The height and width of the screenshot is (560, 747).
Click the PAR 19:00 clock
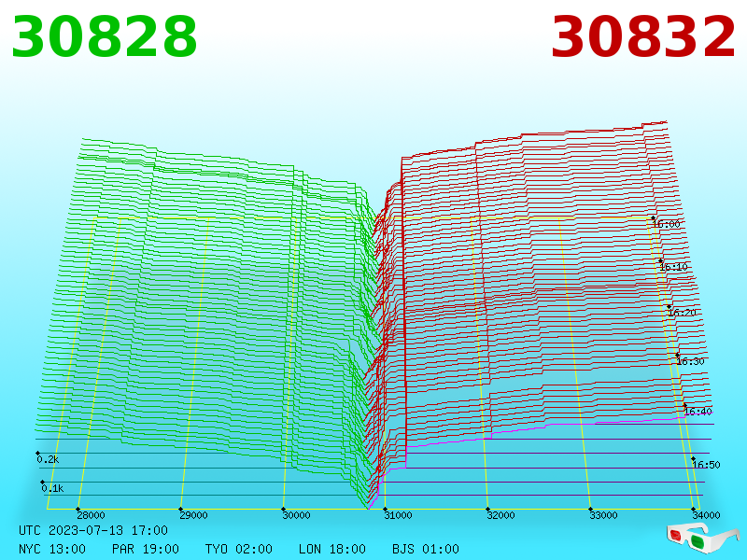tap(146, 549)
